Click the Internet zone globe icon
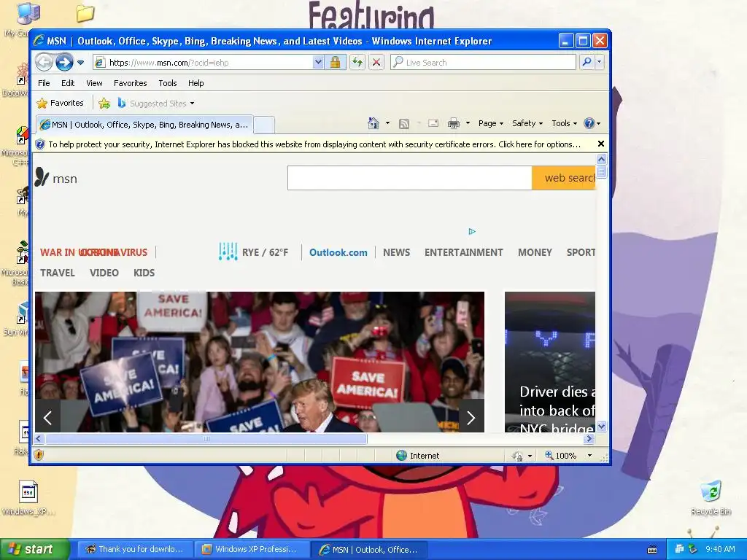 402,455
